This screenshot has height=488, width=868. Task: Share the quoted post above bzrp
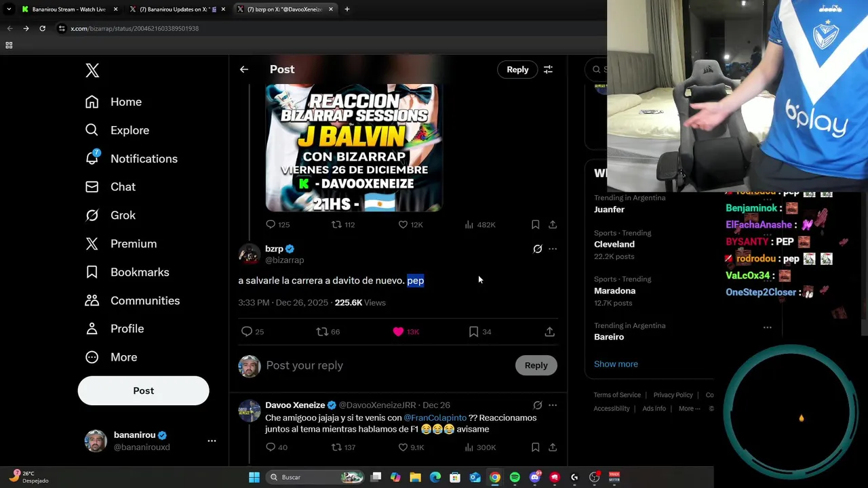(553, 224)
